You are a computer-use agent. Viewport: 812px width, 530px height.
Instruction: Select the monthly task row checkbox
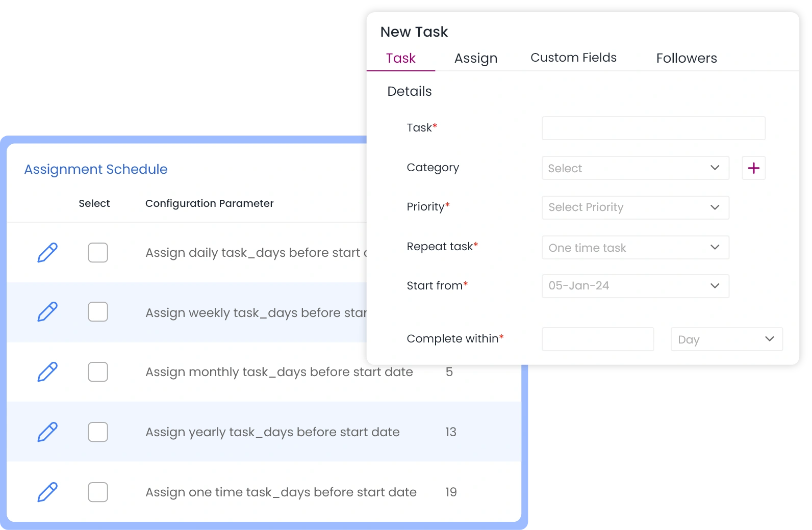point(98,372)
